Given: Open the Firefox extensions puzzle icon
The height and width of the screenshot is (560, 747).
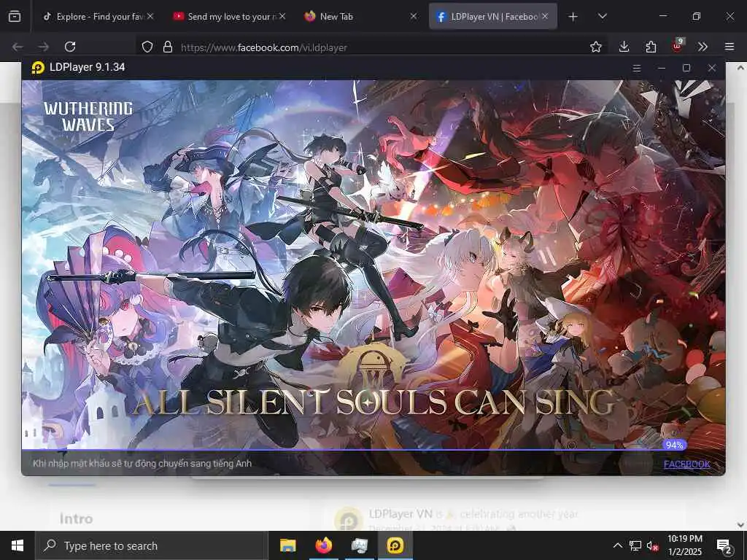Looking at the screenshot, I should click(651, 47).
